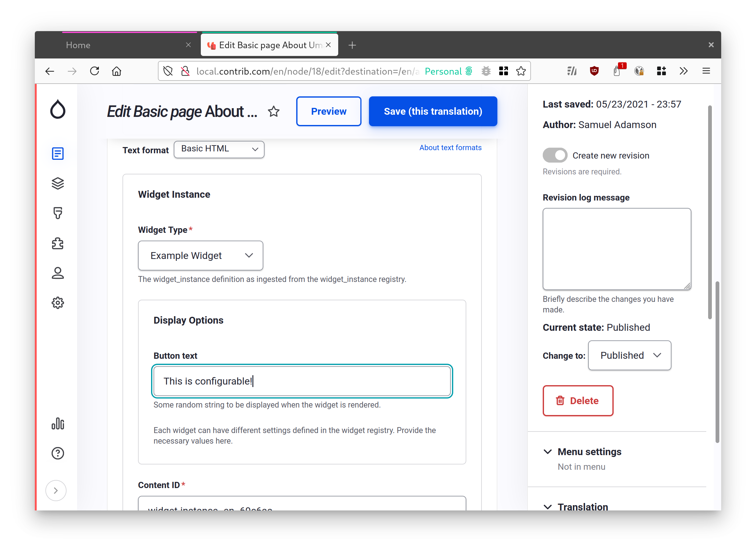Image resolution: width=756 pixels, height=549 pixels.
Task: Select Basic HTML text format dropdown
Action: 219,149
